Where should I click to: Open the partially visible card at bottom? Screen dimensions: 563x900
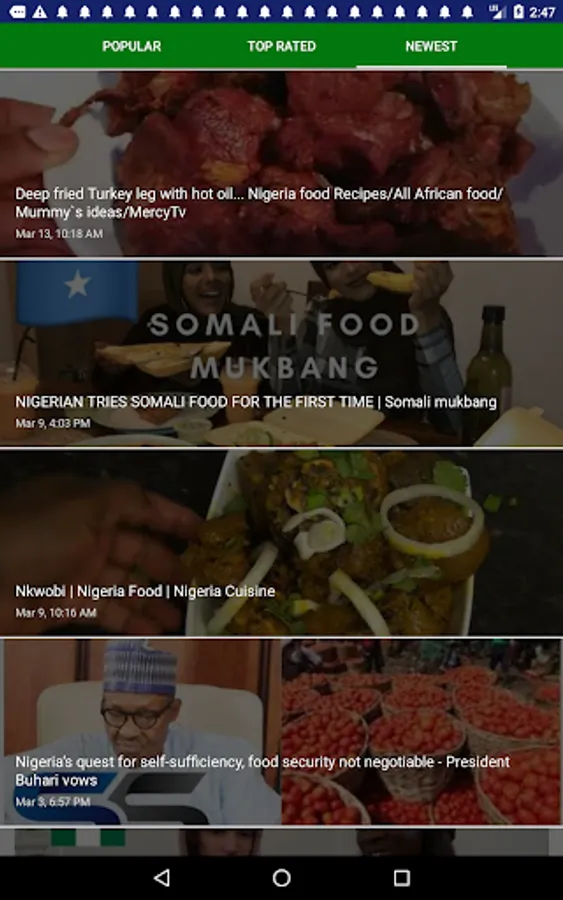(x=281, y=843)
